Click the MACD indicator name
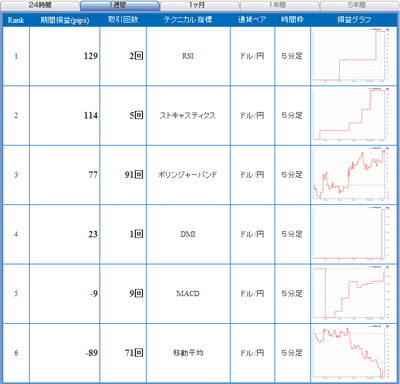Image resolution: width=400 pixels, height=384 pixels. click(x=188, y=293)
